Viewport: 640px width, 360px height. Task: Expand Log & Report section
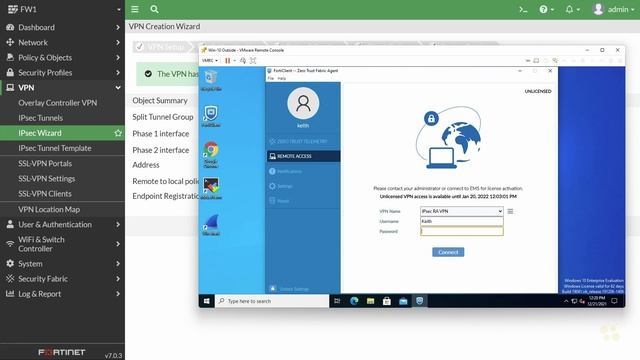coord(62,294)
